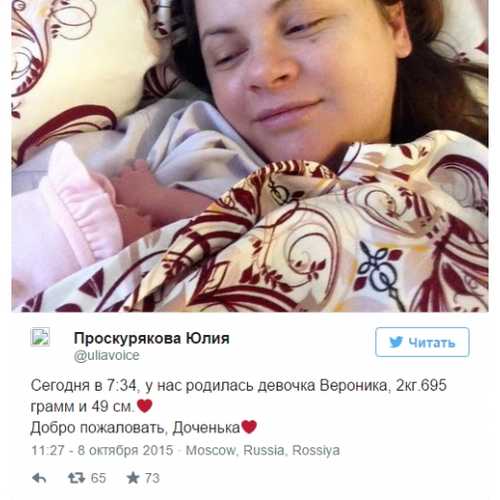
Task: Click the red heart after 'Доченька'
Action: click(x=249, y=427)
